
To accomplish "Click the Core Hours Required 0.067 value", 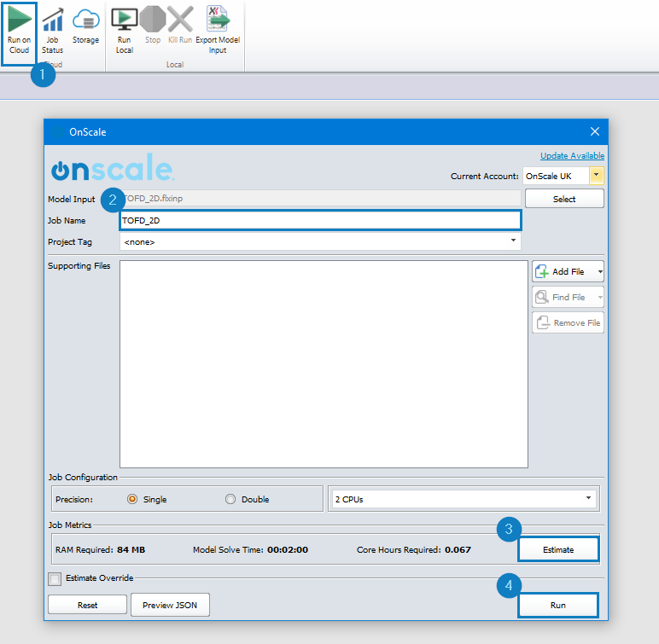I will click(458, 549).
